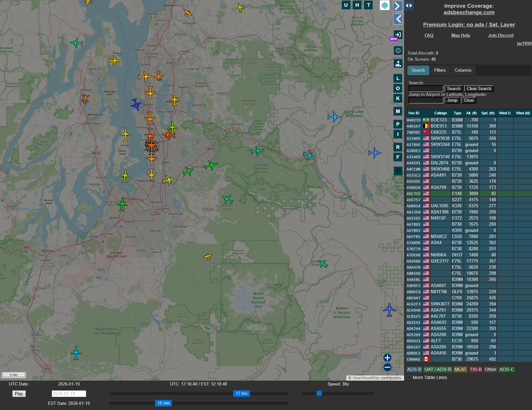Viewport: 532px width, 410px height.
Task: Open the Columns tab
Action: [463, 70]
